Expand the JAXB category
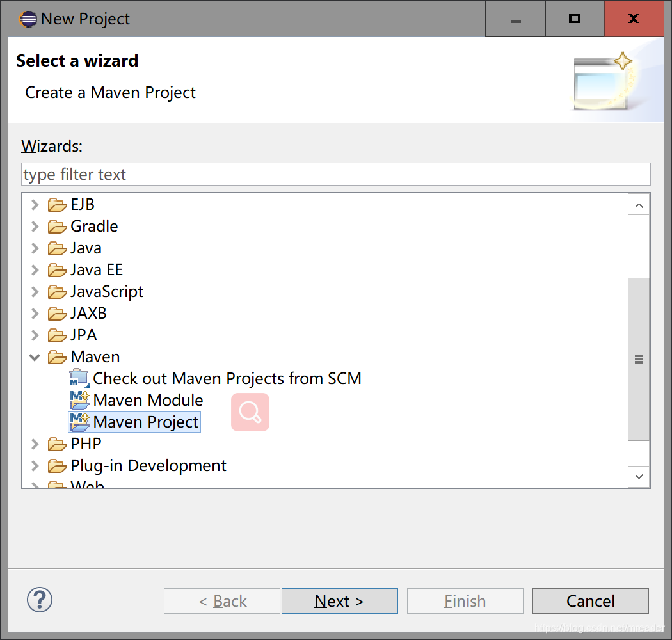Screen dimensions: 672x640 pos(35,314)
